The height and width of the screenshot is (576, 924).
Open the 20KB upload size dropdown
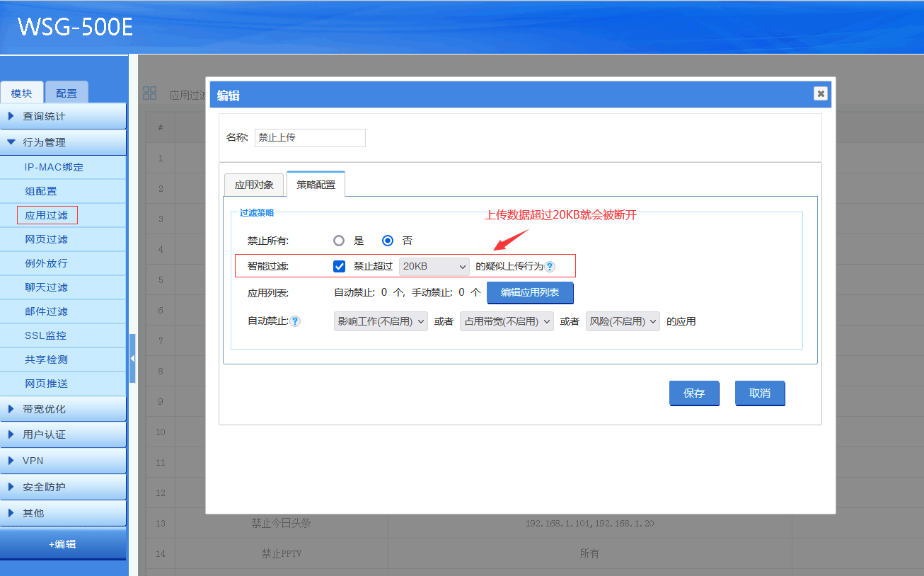pos(434,267)
